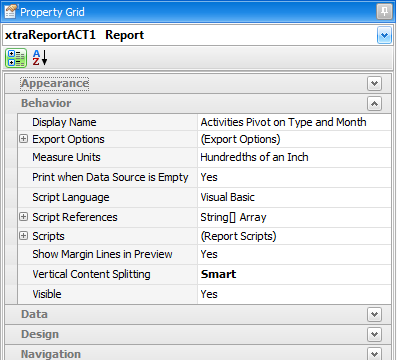399x360 pixels.
Task: Sort properties alphabetically with A-Z icon
Action: 40,58
